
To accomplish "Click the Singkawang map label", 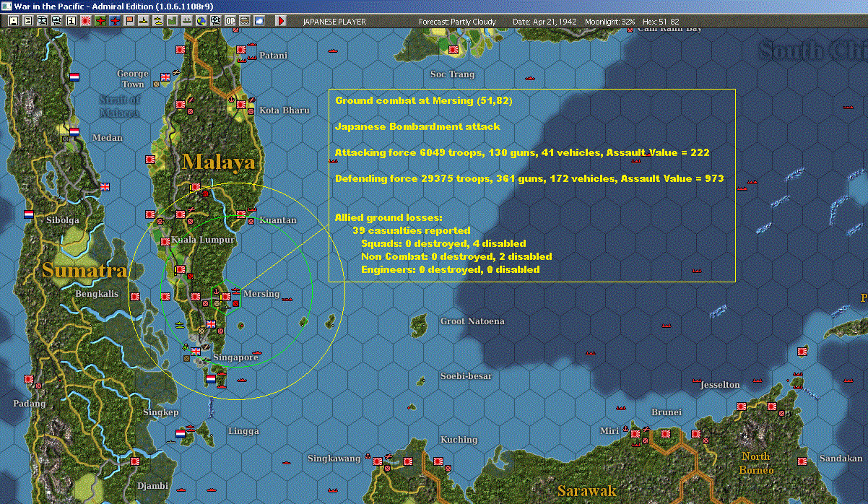I will (x=334, y=459).
